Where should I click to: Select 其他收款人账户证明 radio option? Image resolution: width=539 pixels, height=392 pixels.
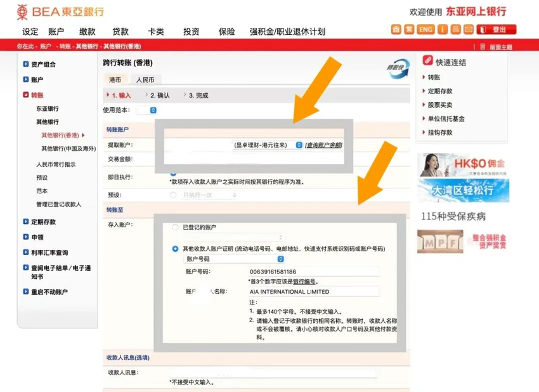175,249
